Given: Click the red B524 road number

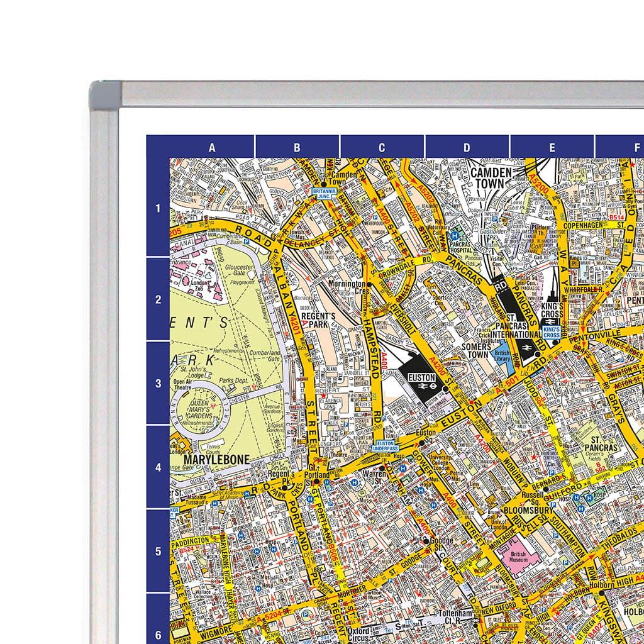Looking at the screenshot, I should coord(186,549).
